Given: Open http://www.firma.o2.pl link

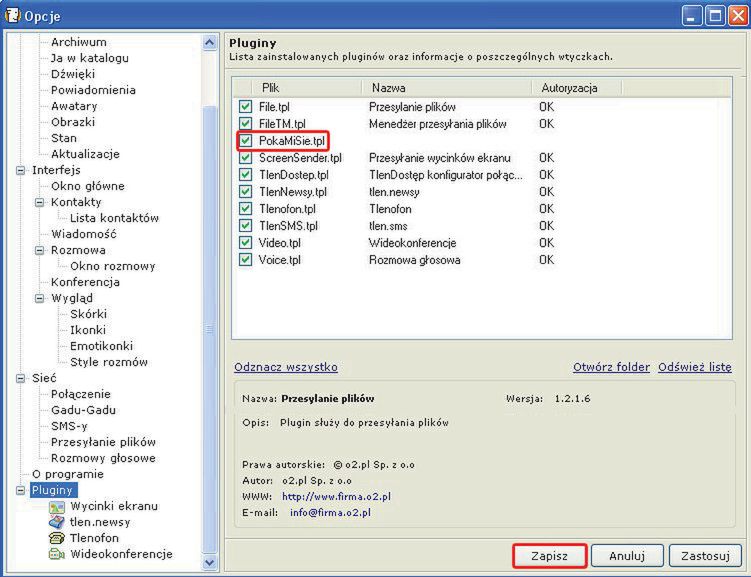Looking at the screenshot, I should (x=336, y=497).
